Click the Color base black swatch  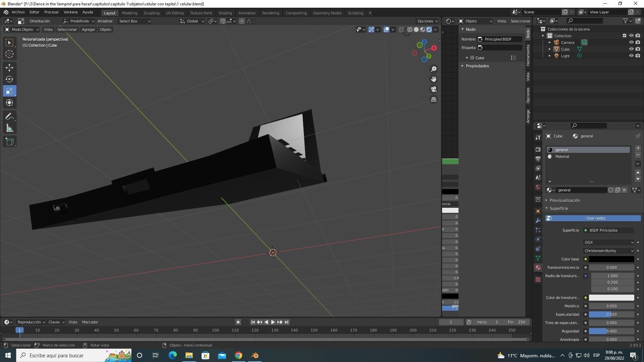[x=611, y=259]
